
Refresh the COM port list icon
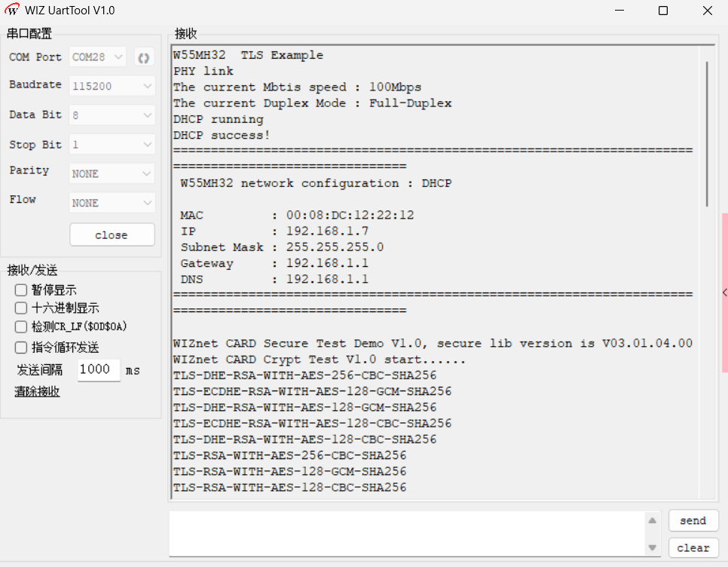coord(144,57)
